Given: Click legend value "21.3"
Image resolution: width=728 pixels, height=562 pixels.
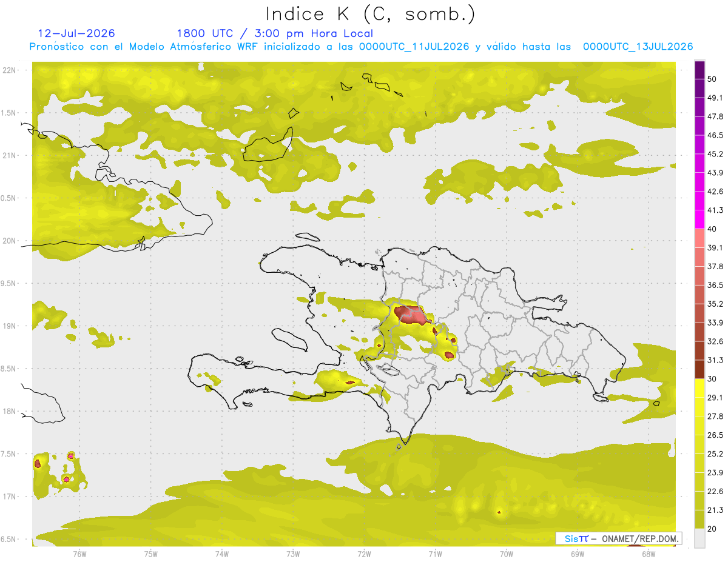Looking at the screenshot, I should click(x=715, y=510).
